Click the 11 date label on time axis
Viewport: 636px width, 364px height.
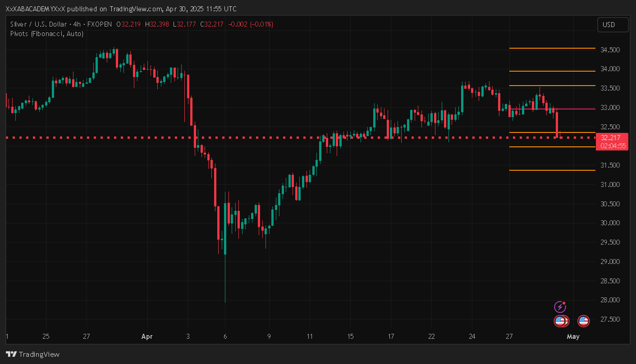tap(310, 337)
